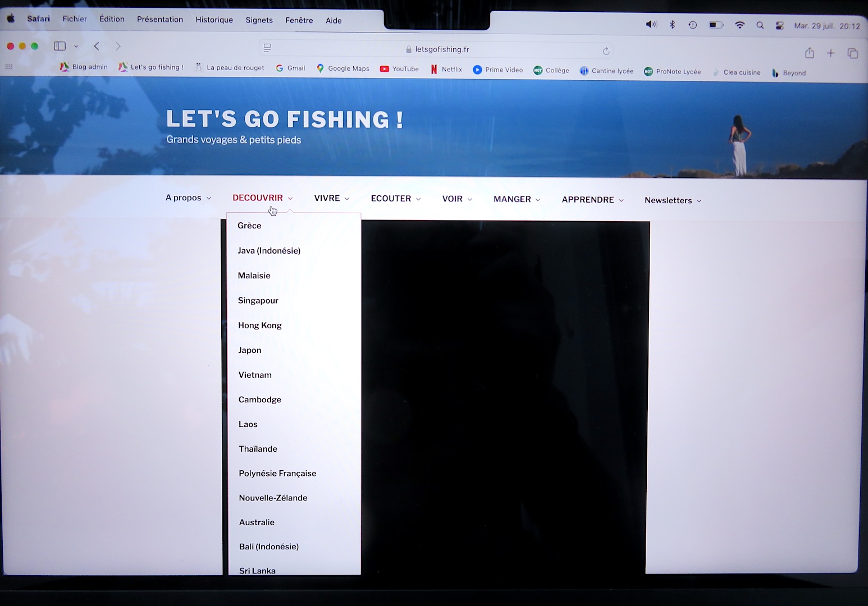868x606 pixels.
Task: Open the Historique menu
Action: [x=214, y=20]
